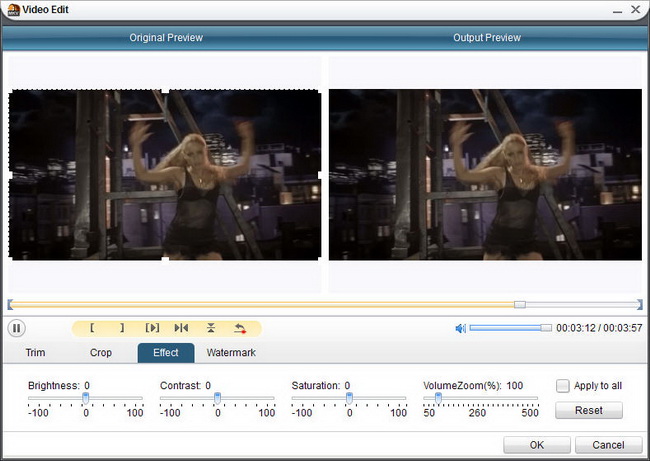Click the 00:03:12 / 00:03:57 time display
The height and width of the screenshot is (461, 650).
pos(599,328)
